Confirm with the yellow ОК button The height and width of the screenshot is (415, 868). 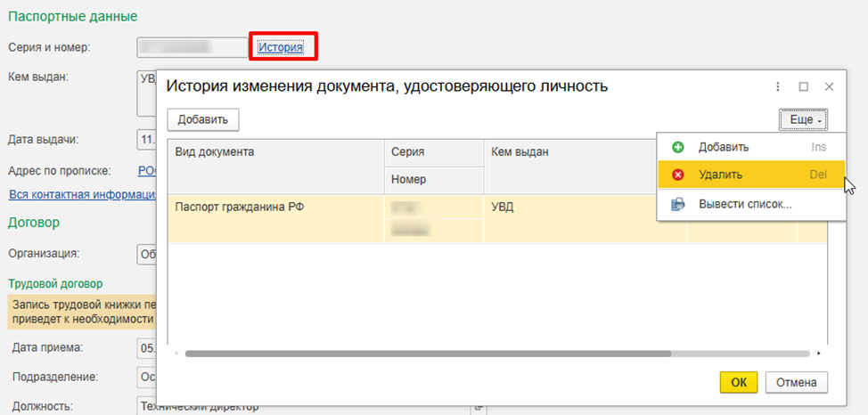pos(738,382)
